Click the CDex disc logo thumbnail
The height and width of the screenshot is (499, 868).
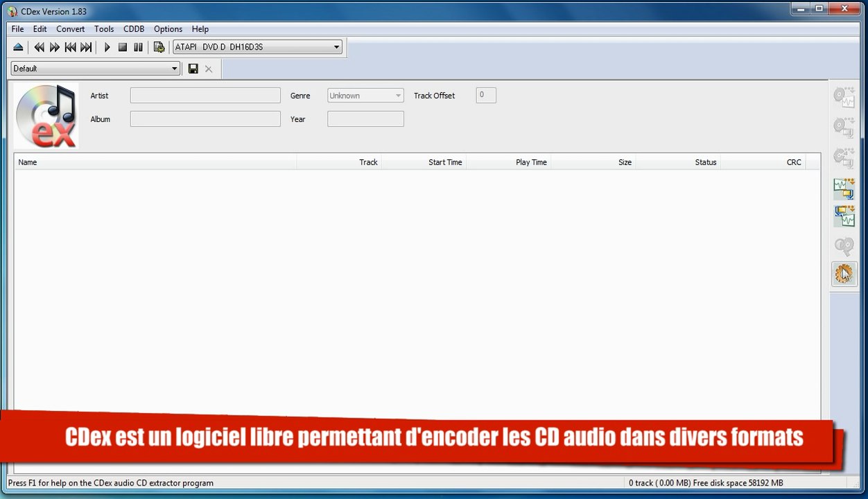point(46,116)
